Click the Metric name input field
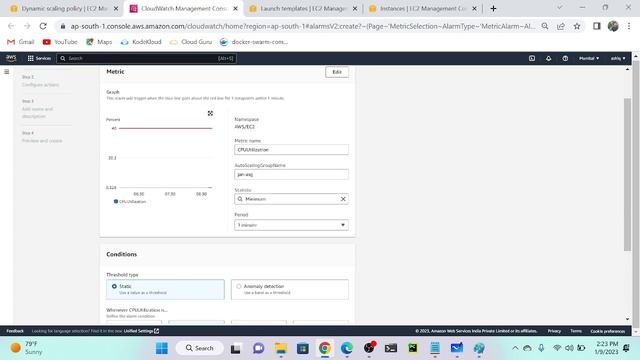640x360 pixels. point(291,150)
